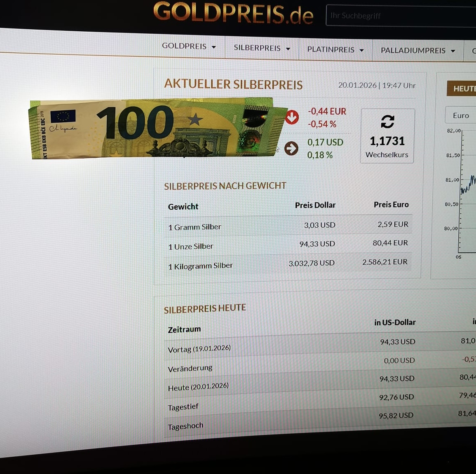Click the 'AKTUELLER SILBERPREIS' heading
This screenshot has width=476, height=474.
pyautogui.click(x=233, y=84)
